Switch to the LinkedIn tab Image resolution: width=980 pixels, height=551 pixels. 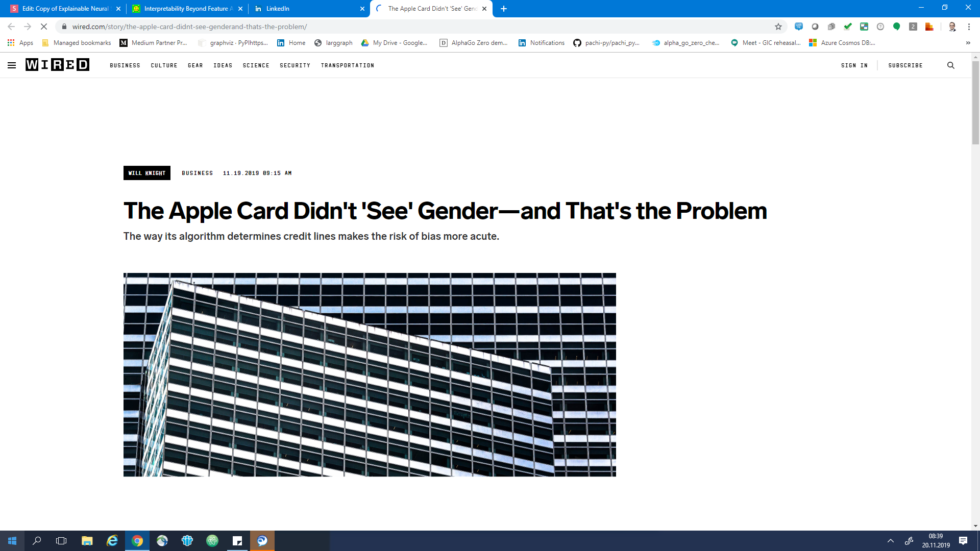click(x=306, y=9)
